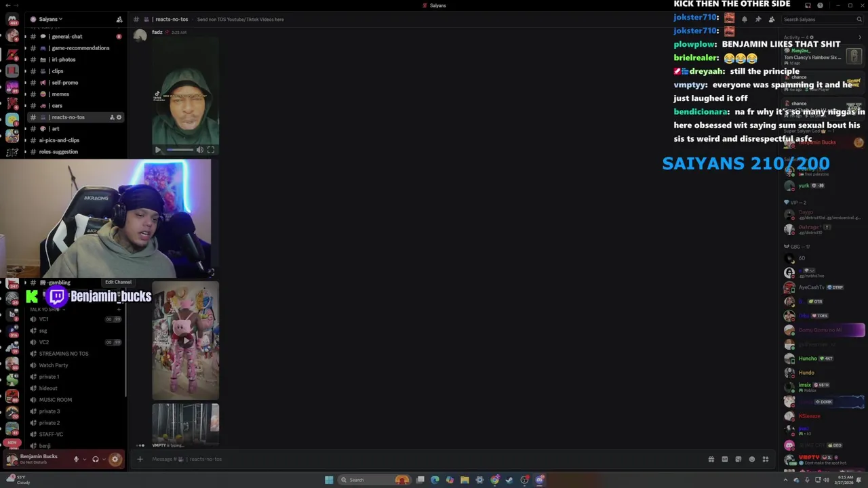
Task: Join the private 2 voice channel
Action: point(75,423)
